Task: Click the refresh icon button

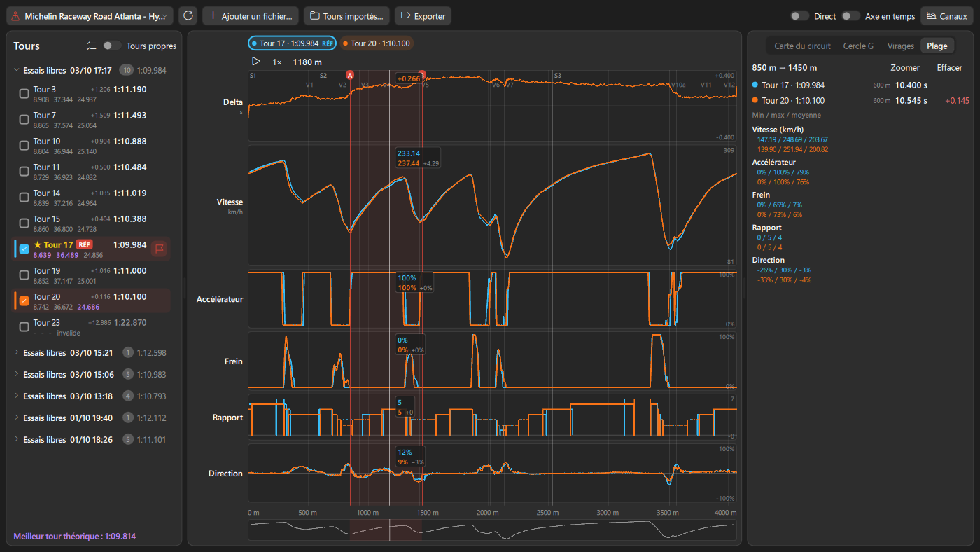Action: click(188, 15)
